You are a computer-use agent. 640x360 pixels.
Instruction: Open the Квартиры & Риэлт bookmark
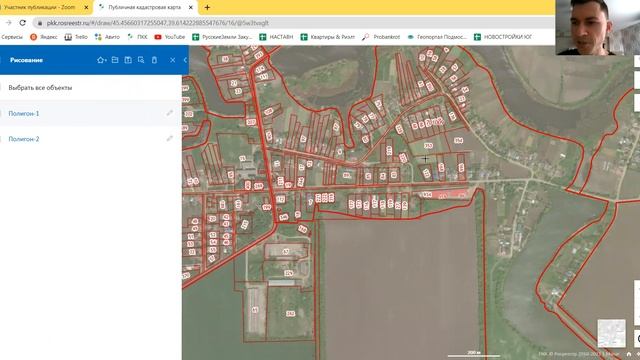click(x=328, y=37)
